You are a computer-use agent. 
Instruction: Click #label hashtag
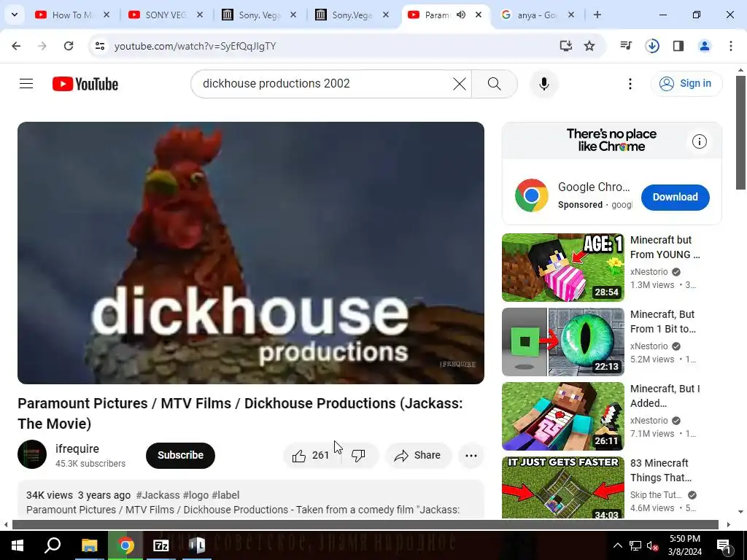[x=225, y=495]
